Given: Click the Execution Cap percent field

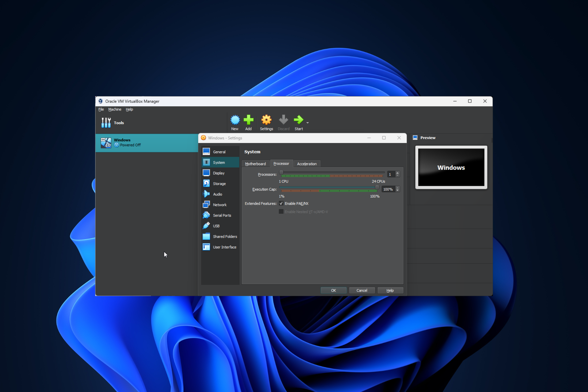Looking at the screenshot, I should pos(388,189).
